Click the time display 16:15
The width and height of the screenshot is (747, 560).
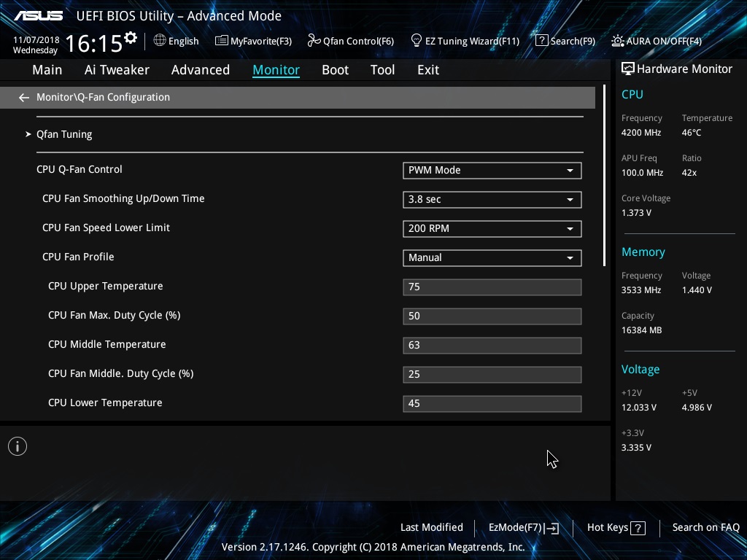[94, 43]
